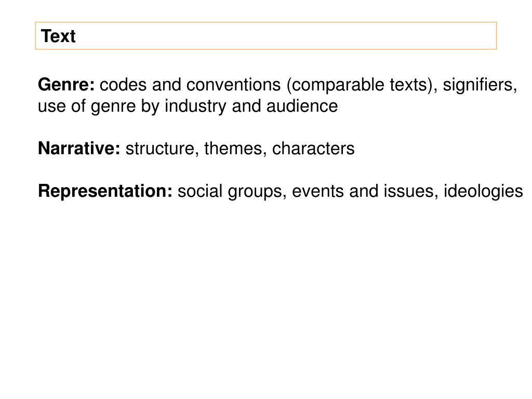Click the word 'genre' in second line
The width and height of the screenshot is (532, 399).
(113, 107)
